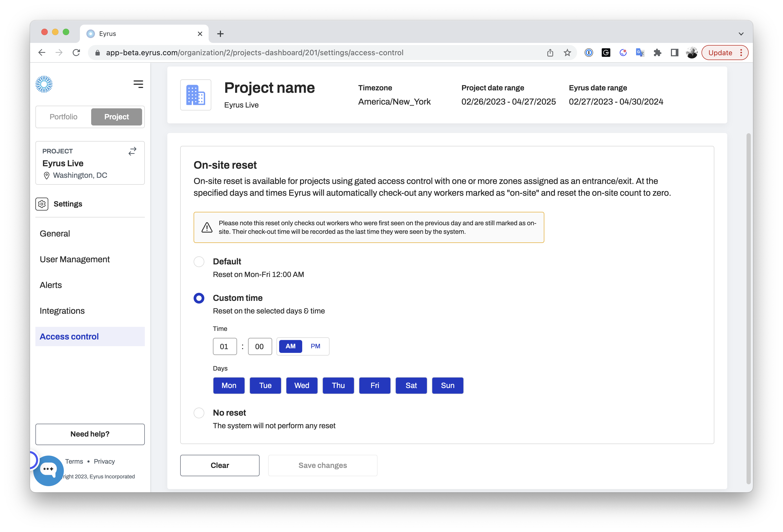
Task: Click the switch project arrows icon
Action: pyautogui.click(x=132, y=151)
